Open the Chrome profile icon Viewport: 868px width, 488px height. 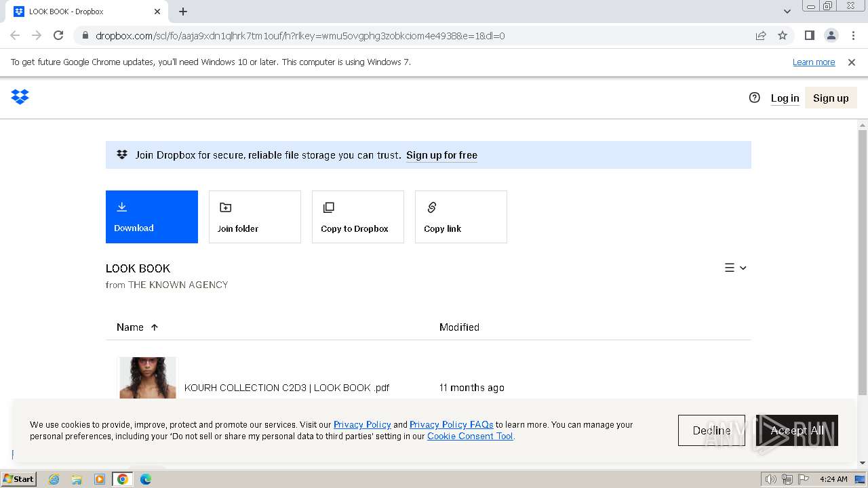pos(831,35)
